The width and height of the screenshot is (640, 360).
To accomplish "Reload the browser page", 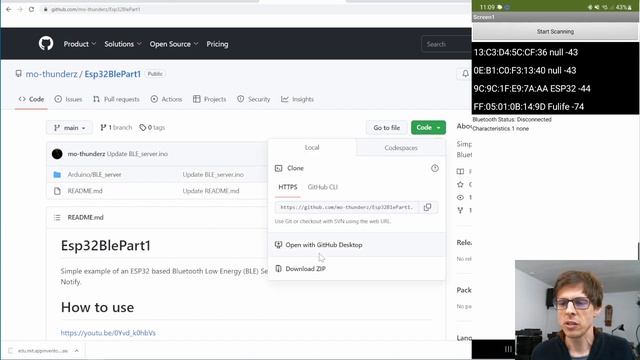I will (x=31, y=9).
